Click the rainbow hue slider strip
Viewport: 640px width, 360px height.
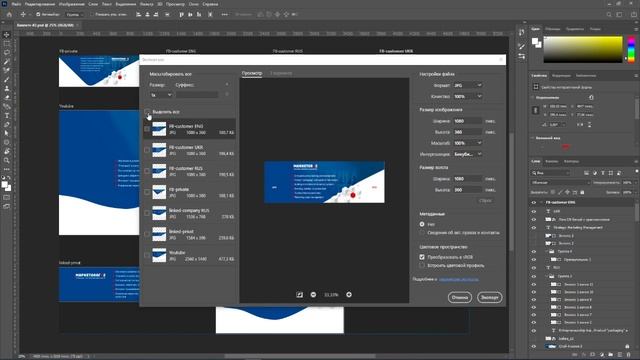(631, 49)
